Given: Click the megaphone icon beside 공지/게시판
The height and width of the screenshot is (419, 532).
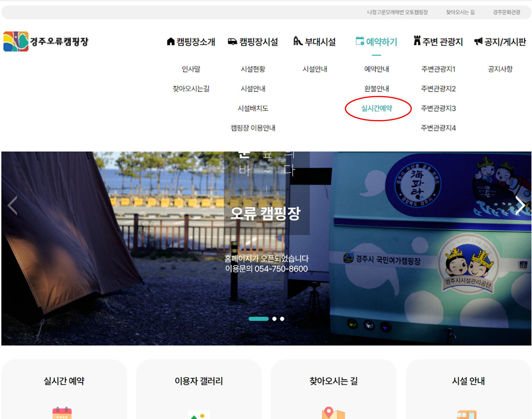Looking at the screenshot, I should pos(478,41).
